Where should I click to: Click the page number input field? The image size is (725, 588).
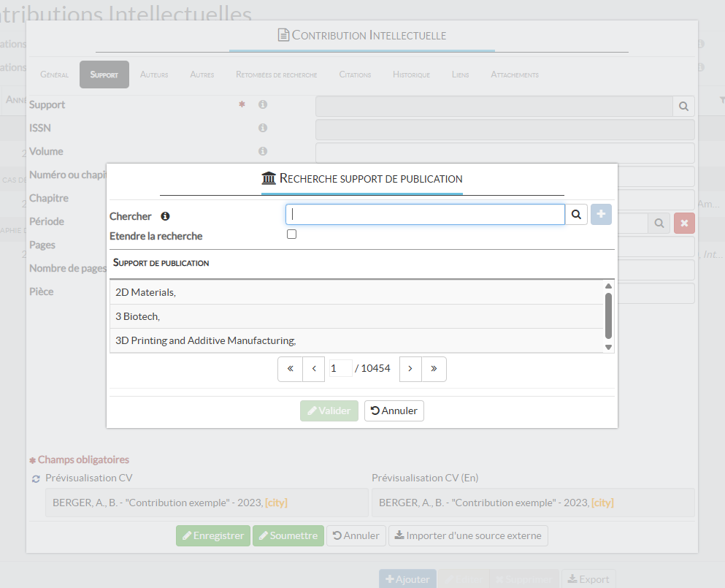click(340, 369)
